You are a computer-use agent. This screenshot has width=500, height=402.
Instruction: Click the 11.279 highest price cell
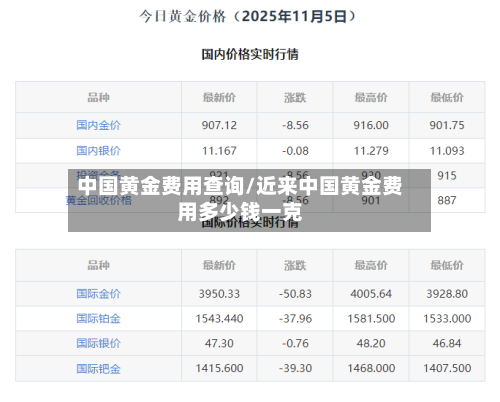coord(371,151)
